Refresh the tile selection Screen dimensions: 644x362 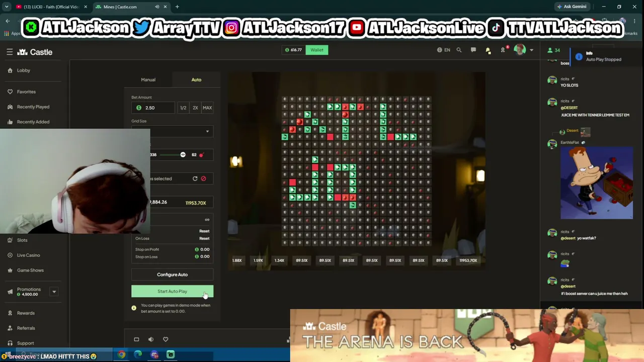click(x=195, y=178)
